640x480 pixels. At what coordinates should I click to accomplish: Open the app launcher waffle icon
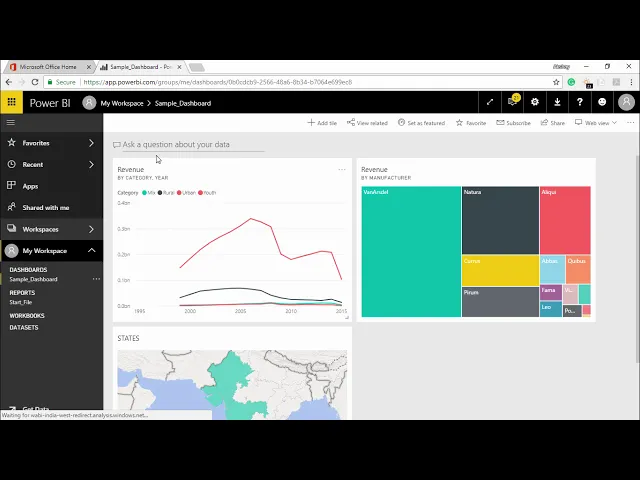(x=11, y=102)
